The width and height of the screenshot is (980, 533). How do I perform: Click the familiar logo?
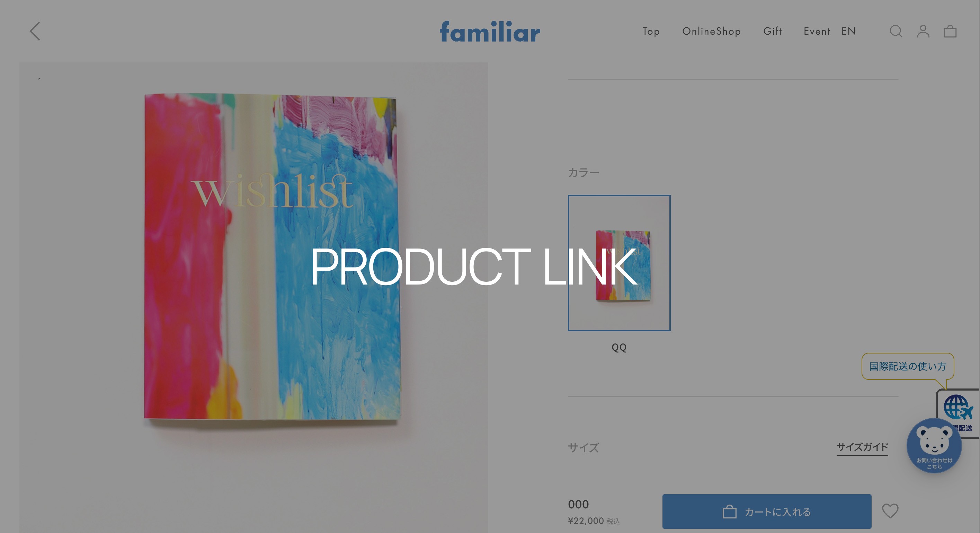coord(490,31)
